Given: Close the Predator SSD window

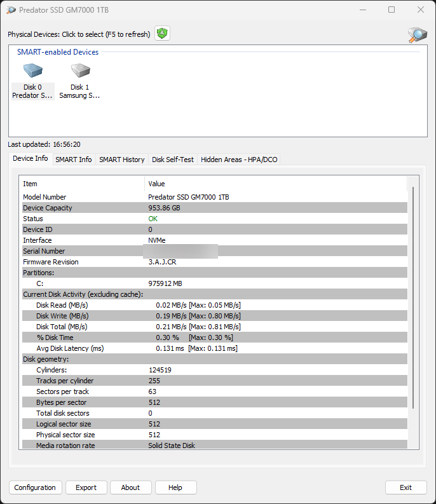Looking at the screenshot, I should coord(421,10).
